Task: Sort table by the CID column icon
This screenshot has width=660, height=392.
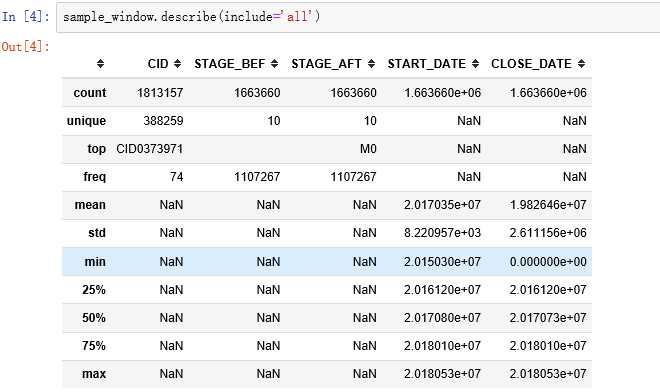Action: pyautogui.click(x=178, y=64)
